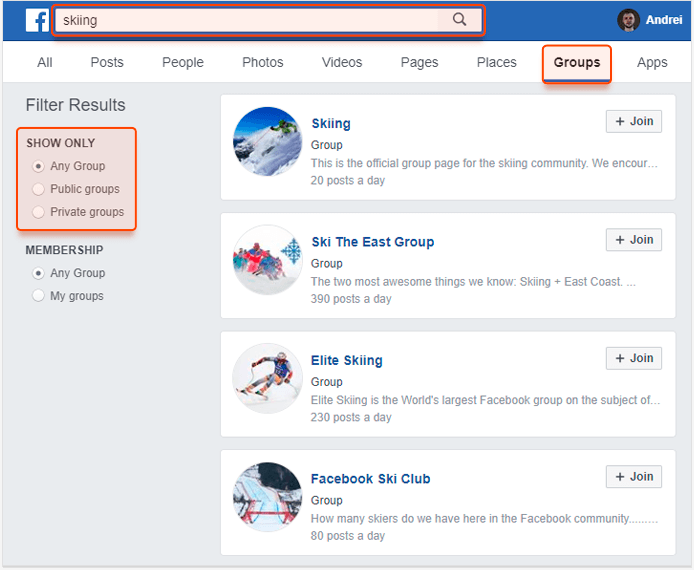Open the Skiing group thumbnail
Image resolution: width=694 pixels, height=570 pixels.
(x=267, y=141)
